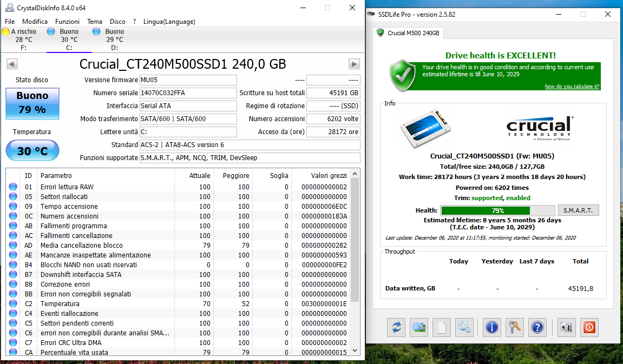Click the Numero accensioni value field

pyautogui.click(x=333, y=118)
